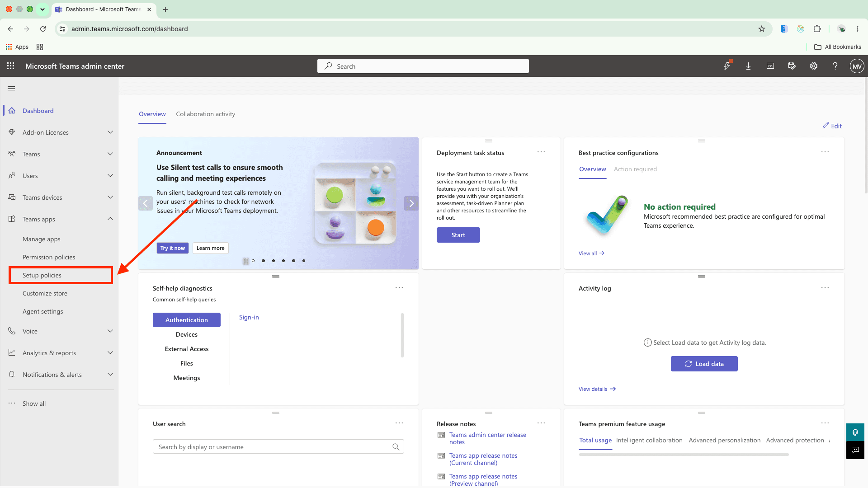Select Advanced personalization tab
Screen dimensions: 868x488
pos(724,440)
